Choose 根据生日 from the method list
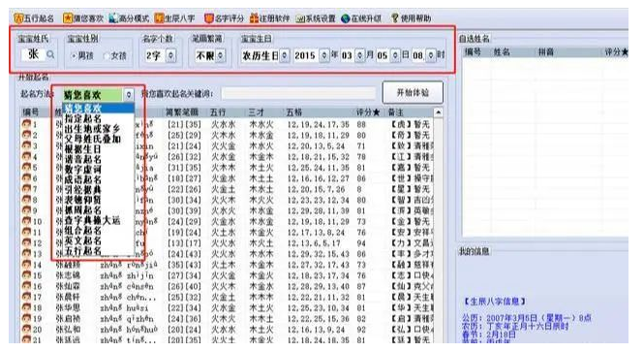Viewport: 644px width, 352px height. point(98,149)
